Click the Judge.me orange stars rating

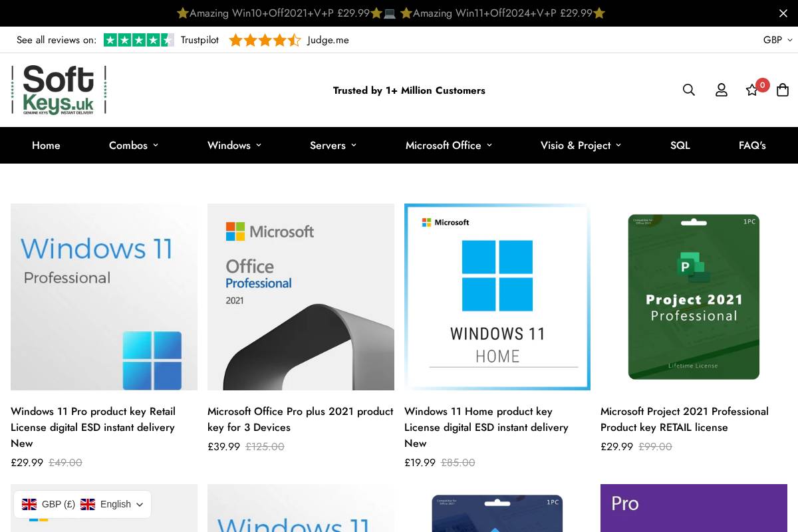tap(265, 40)
